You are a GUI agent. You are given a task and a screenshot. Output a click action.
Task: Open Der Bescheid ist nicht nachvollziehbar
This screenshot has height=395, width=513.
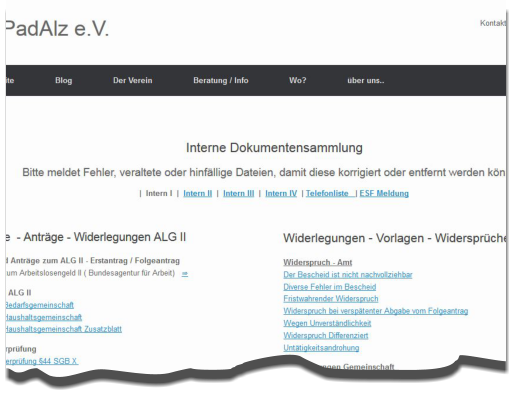(x=348, y=275)
